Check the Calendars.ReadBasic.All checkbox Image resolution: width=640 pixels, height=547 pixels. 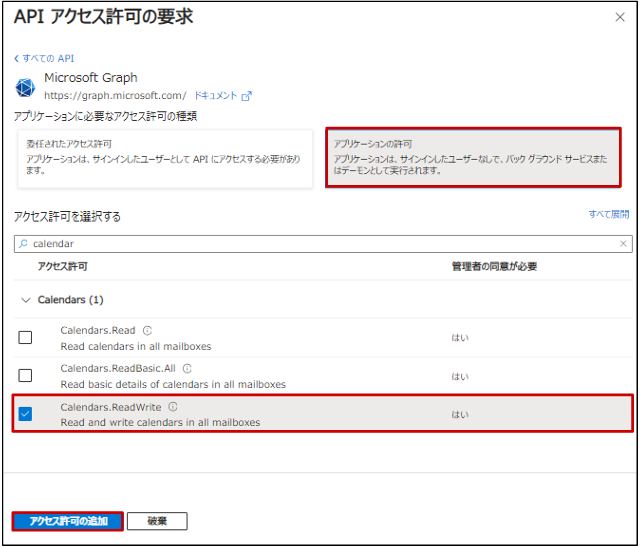coord(25,375)
